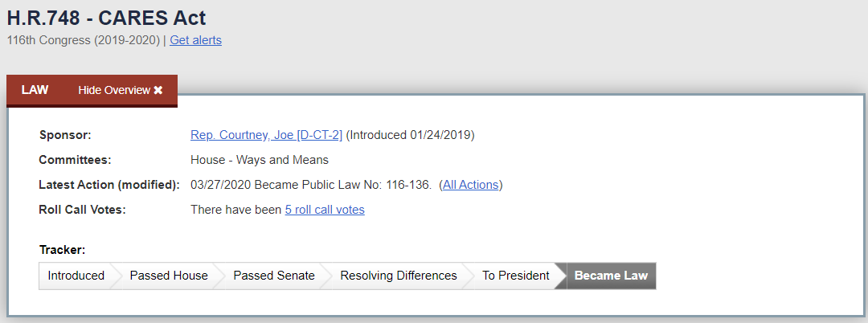The height and width of the screenshot is (323, 868).
Task: Select the Resolving Differences tracker step
Action: [x=399, y=276]
